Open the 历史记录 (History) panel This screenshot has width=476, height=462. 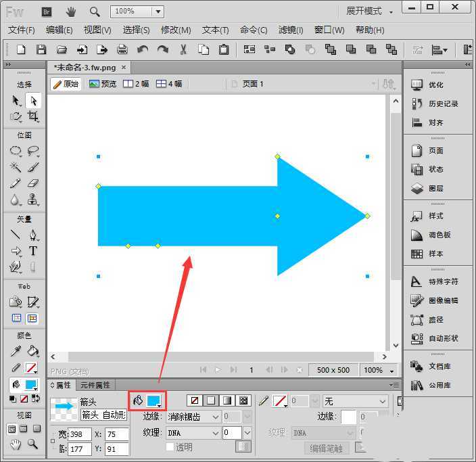point(443,103)
